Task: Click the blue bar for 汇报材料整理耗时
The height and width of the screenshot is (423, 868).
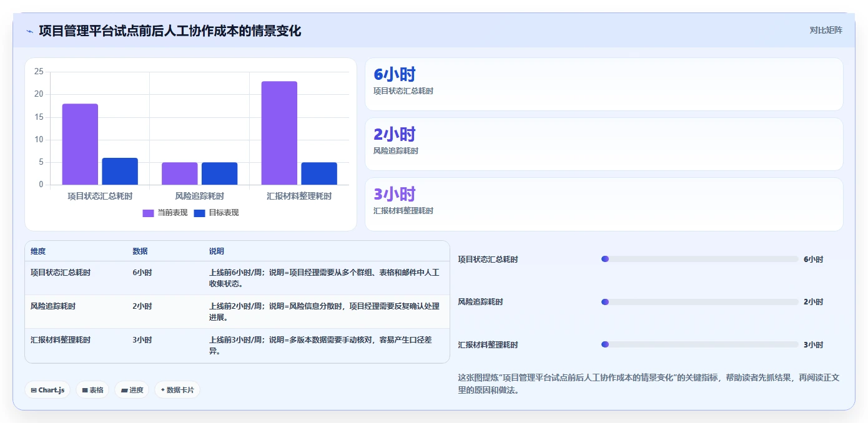Action: pos(319,173)
